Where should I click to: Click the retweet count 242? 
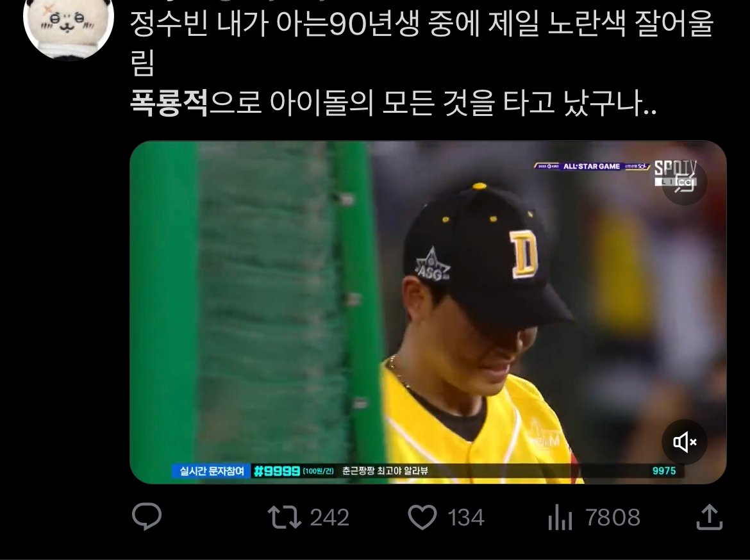329,518
